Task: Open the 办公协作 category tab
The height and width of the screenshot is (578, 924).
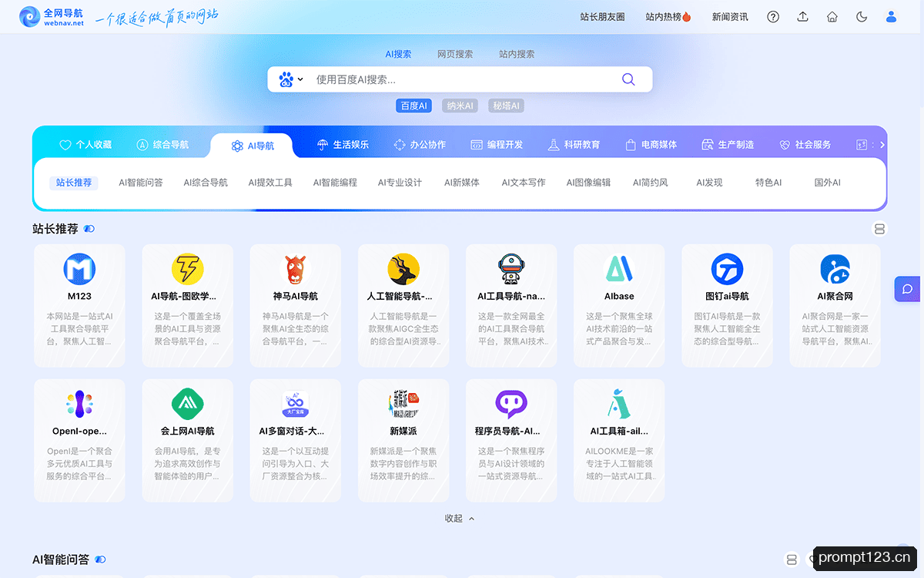Action: [420, 145]
